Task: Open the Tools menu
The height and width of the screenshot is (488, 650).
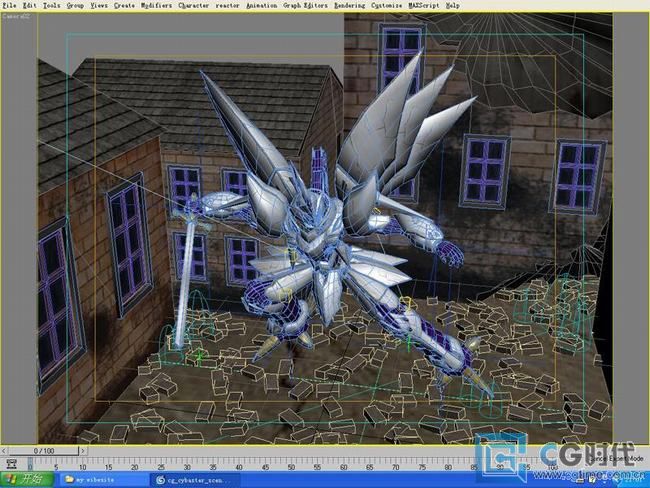Action: click(x=51, y=5)
